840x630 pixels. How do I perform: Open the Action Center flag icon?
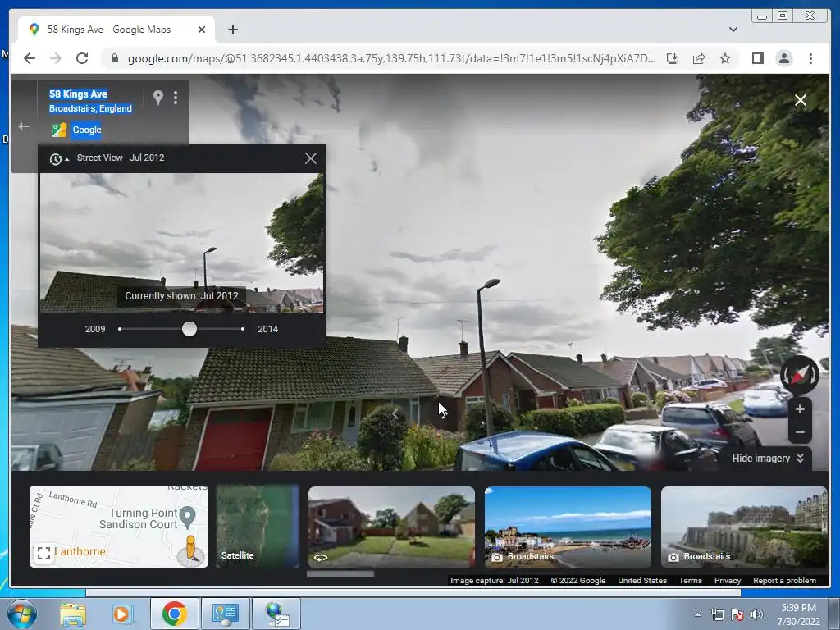tap(737, 614)
